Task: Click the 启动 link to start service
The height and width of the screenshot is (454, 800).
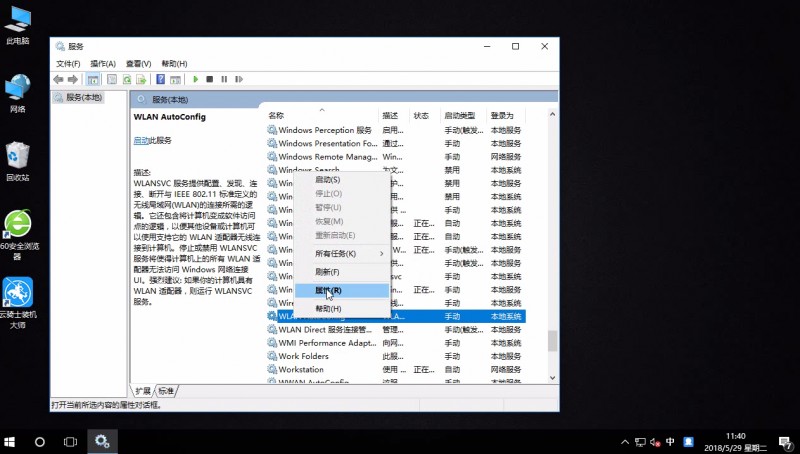Action: click(141, 140)
